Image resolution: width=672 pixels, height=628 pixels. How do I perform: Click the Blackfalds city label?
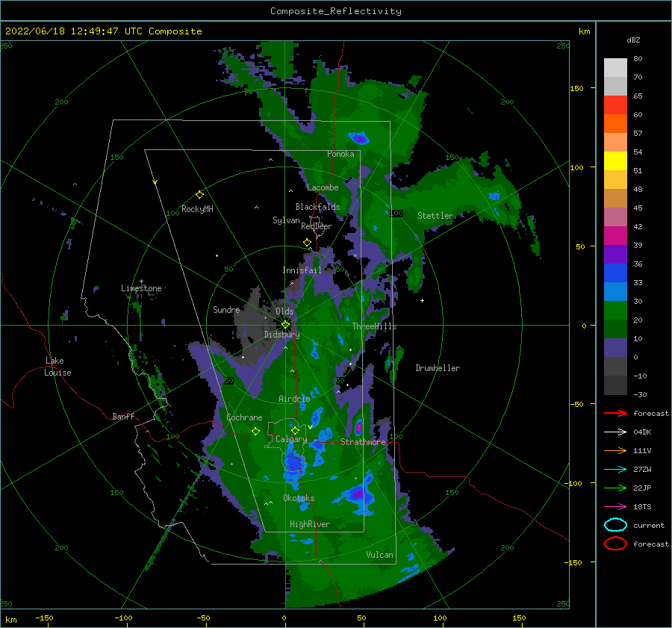coord(317,207)
